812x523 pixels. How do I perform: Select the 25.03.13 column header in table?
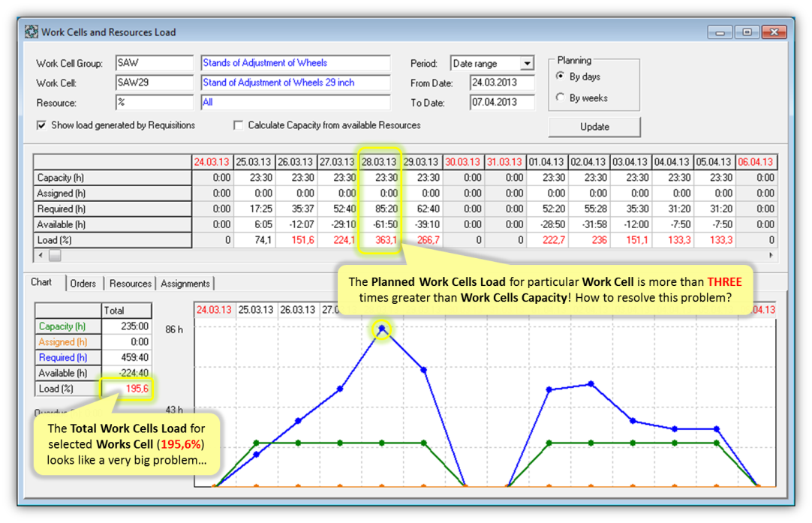point(254,162)
